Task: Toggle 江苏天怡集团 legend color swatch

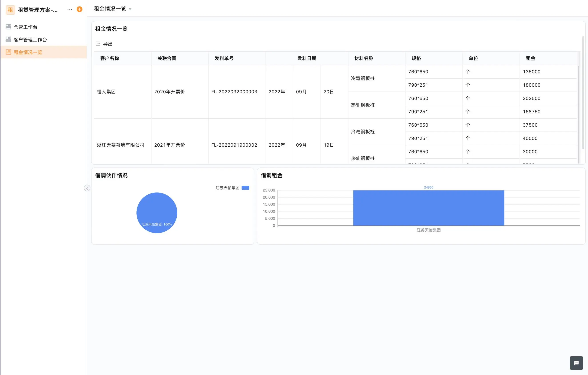Action: click(x=245, y=188)
